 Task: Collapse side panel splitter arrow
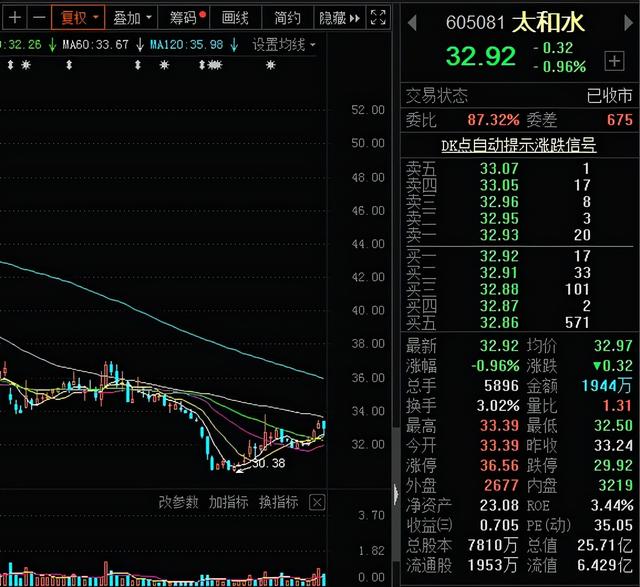(x=396, y=495)
